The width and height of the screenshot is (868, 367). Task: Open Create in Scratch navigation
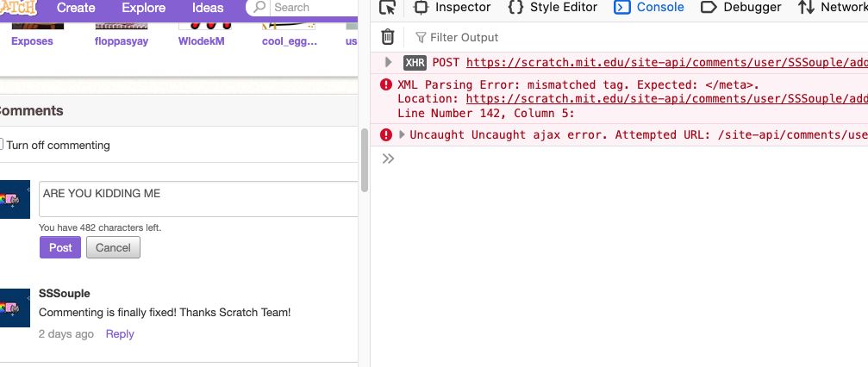click(76, 8)
